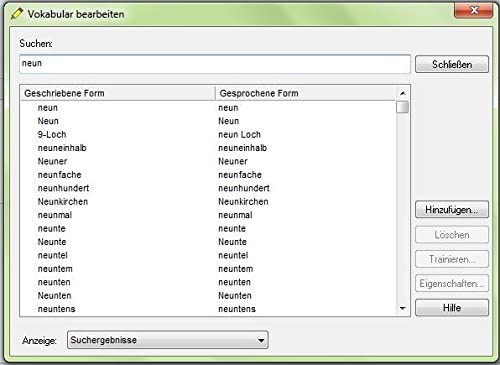Click the scroll up arrow of list
500x365 pixels.
(402, 93)
